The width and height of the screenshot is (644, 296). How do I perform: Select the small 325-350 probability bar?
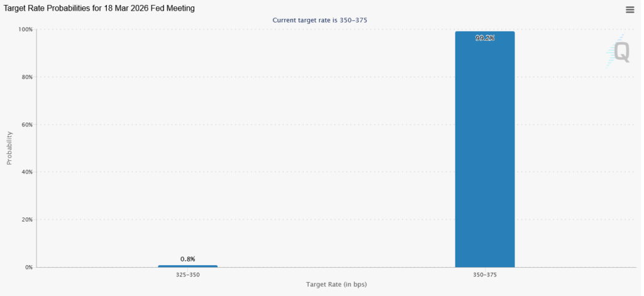tap(187, 266)
